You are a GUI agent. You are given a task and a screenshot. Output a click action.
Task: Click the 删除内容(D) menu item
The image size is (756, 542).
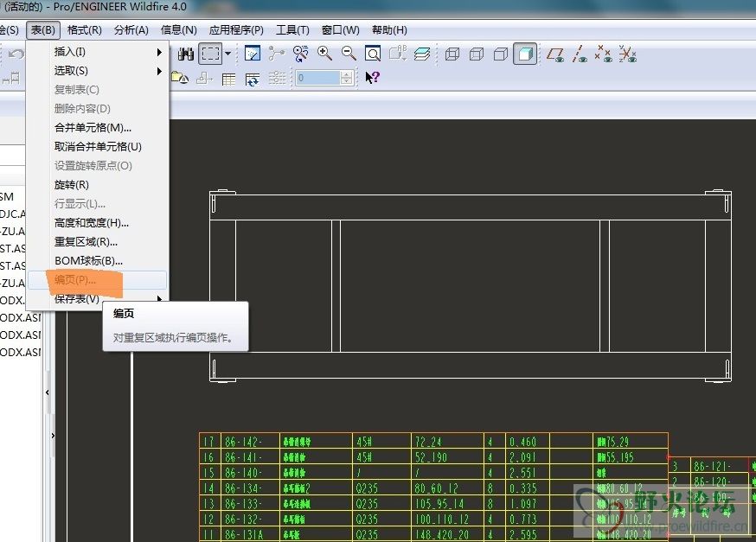click(x=98, y=108)
